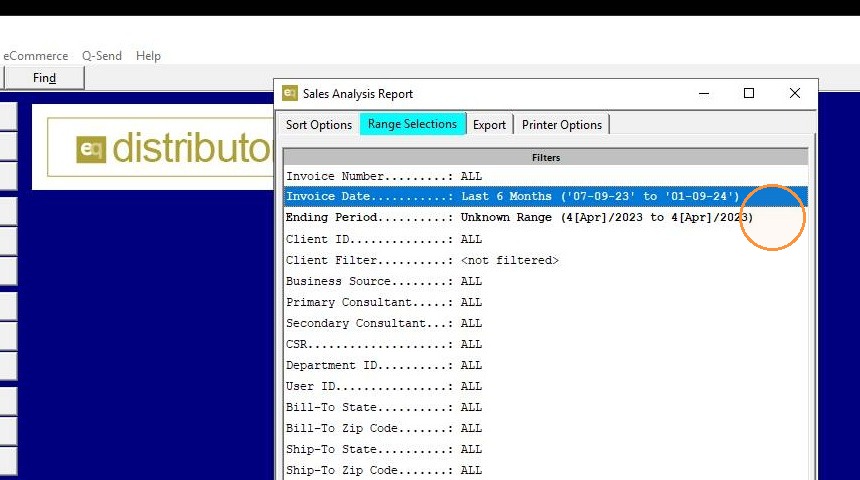The height and width of the screenshot is (480, 860).
Task: Close the Sales Analysis Report window
Action: 795,93
